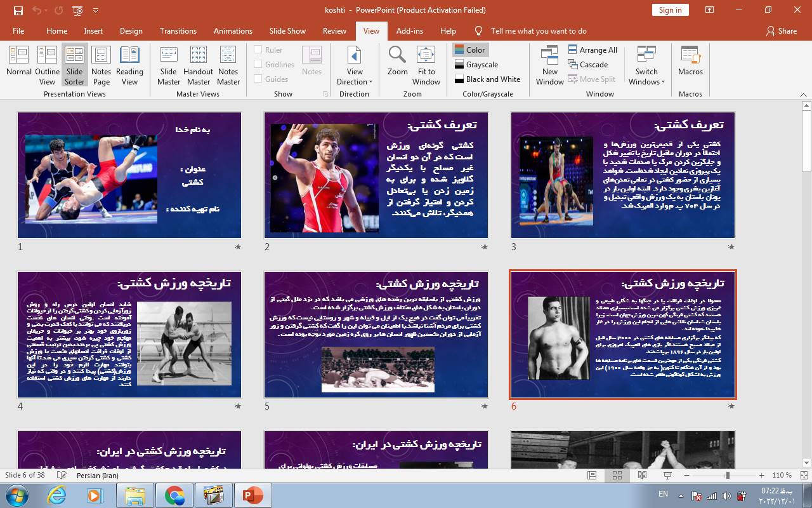The height and width of the screenshot is (508, 812).
Task: Enable the Ruler checkbox
Action: (258, 50)
